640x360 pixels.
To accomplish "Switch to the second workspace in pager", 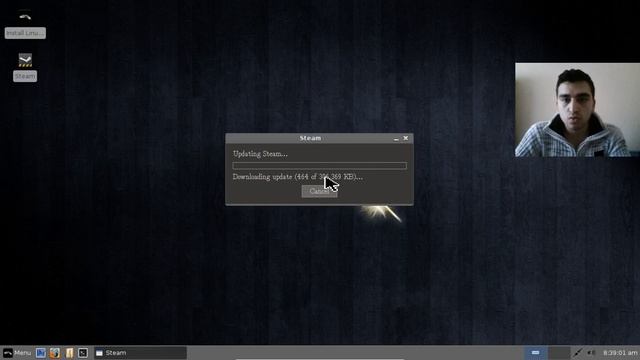I will point(559,353).
